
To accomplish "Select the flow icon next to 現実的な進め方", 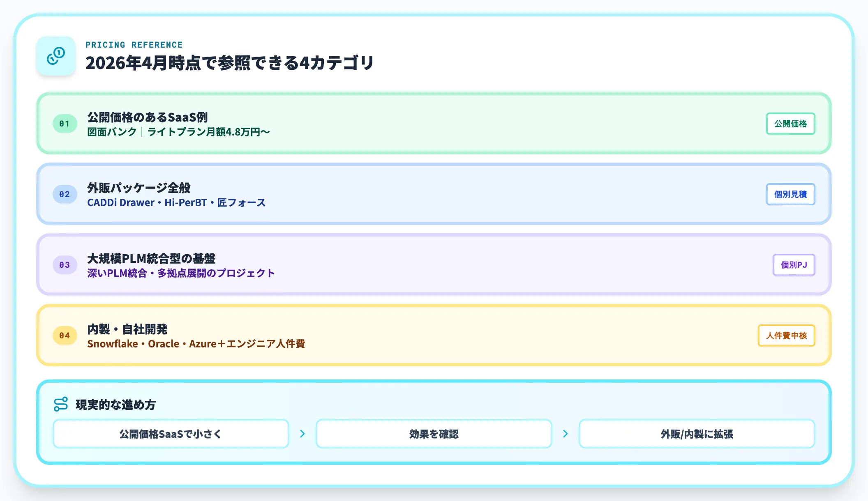I will coord(60,404).
